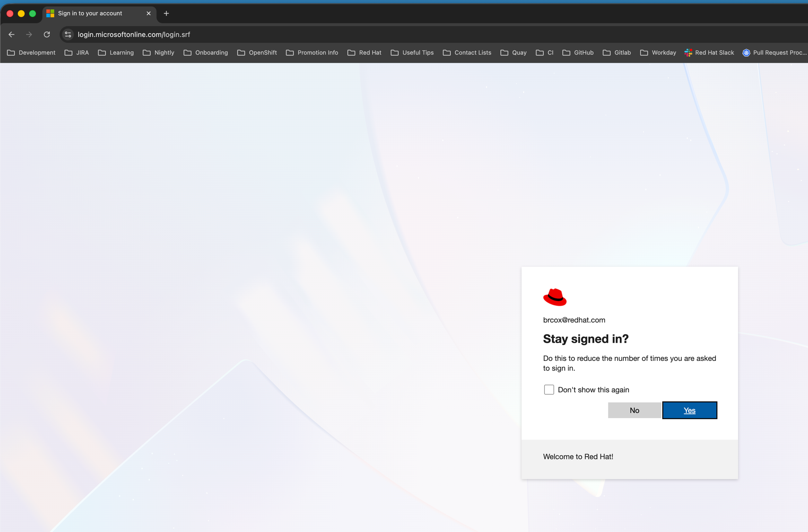
Task: Close the window with the red button
Action: tap(10, 13)
